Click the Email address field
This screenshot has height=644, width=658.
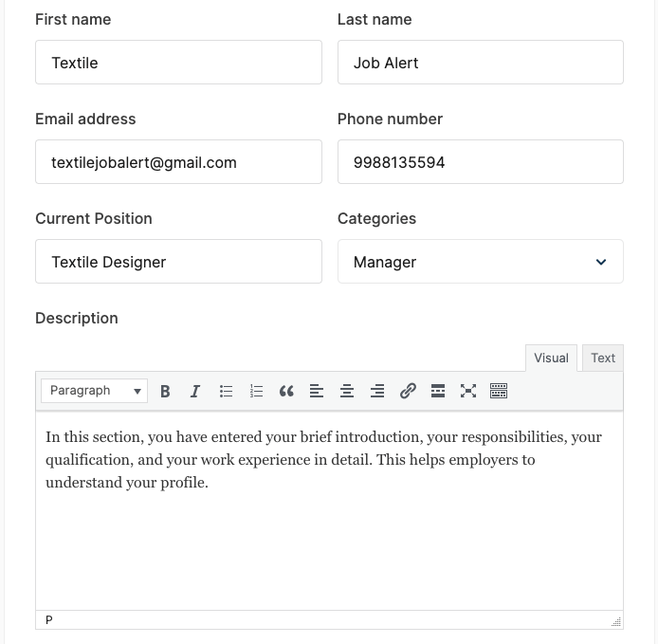(179, 161)
